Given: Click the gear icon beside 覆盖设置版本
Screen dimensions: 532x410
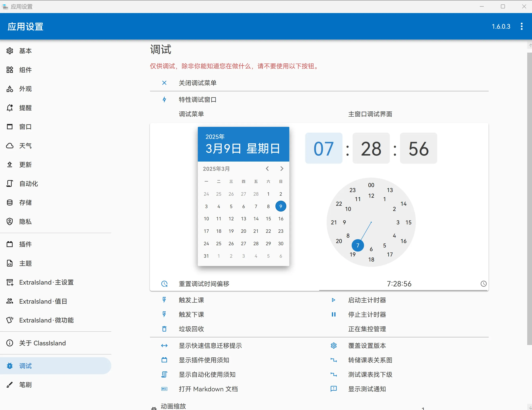Looking at the screenshot, I should click(x=334, y=346).
